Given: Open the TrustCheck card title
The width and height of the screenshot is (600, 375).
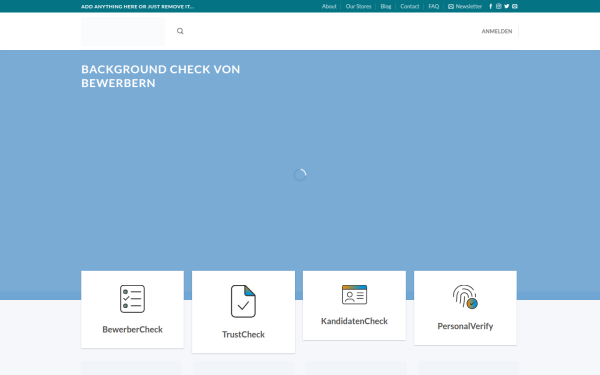Looking at the screenshot, I should pyautogui.click(x=243, y=334).
